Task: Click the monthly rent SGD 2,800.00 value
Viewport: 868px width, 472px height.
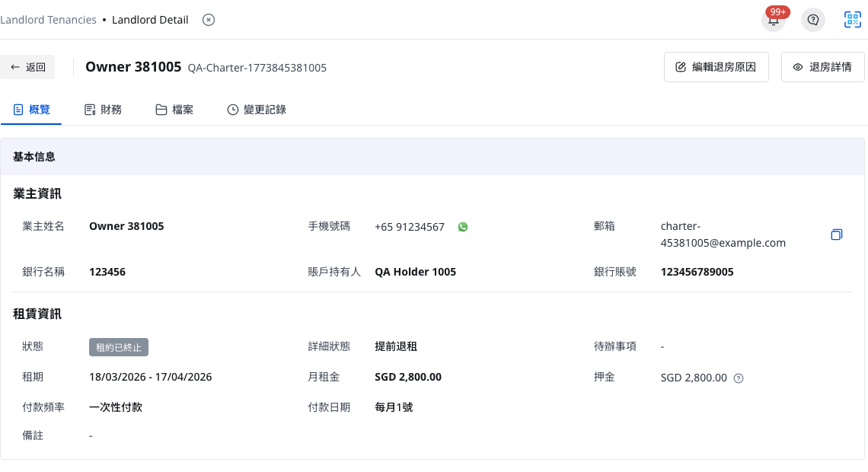Action: pyautogui.click(x=408, y=377)
